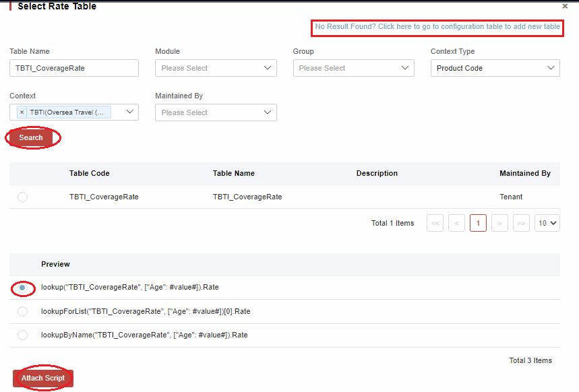Select page 1 in pagination

478,223
